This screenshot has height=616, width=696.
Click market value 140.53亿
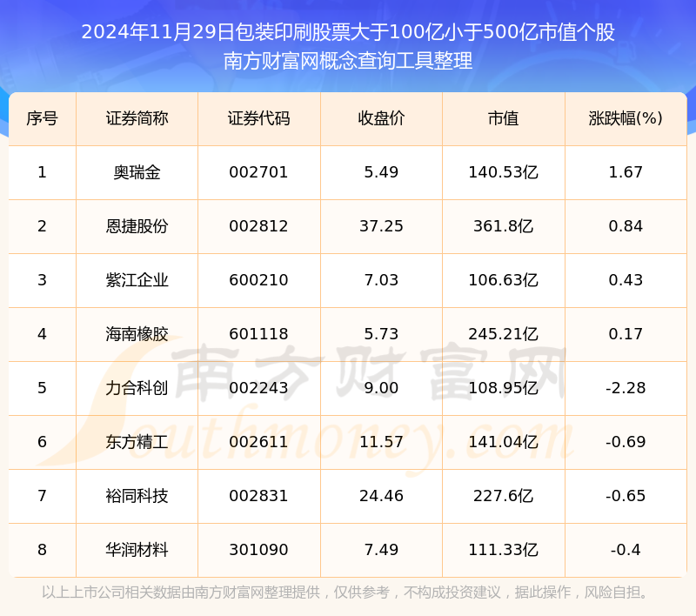(504, 172)
